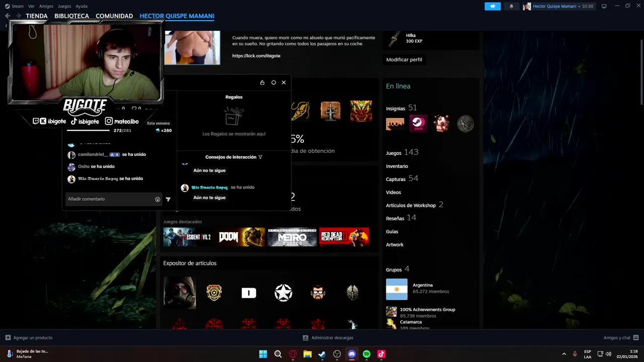Open Discord from the taskbar
The image size is (644, 362).
coord(352,354)
